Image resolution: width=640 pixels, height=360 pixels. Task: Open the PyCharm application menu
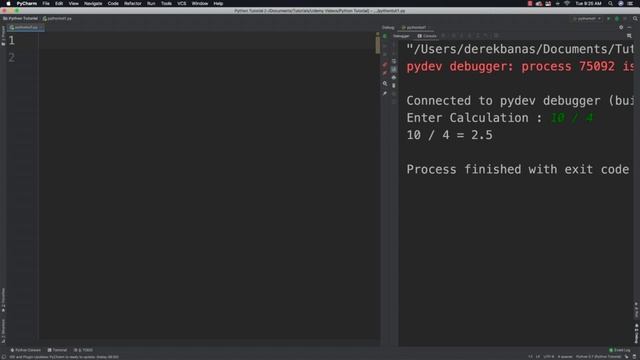(x=26, y=3)
